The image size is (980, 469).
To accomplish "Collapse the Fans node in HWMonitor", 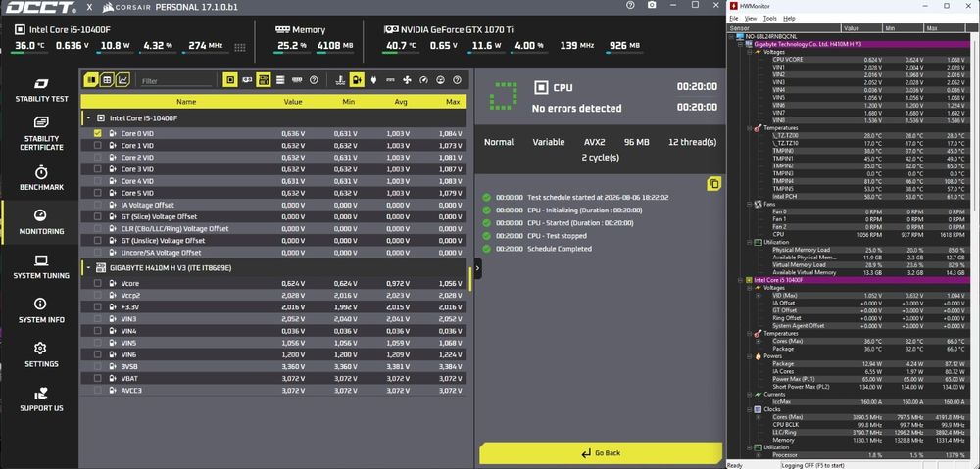I will pos(750,204).
